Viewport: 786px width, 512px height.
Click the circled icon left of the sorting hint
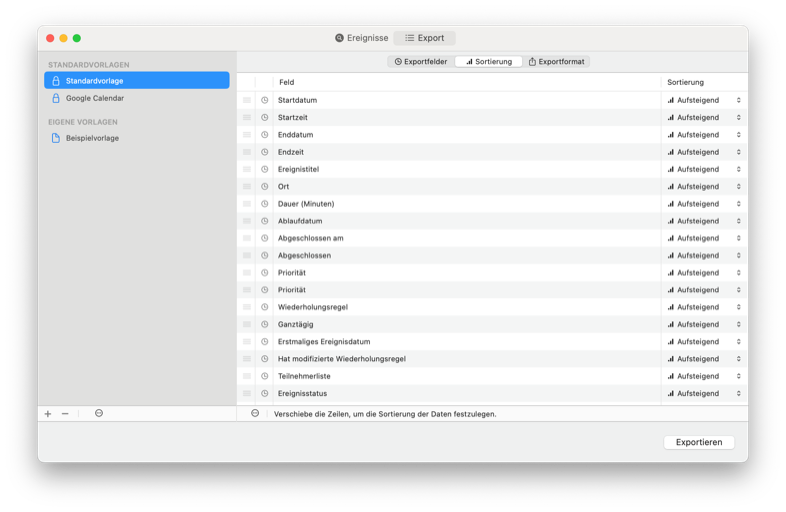(255, 413)
